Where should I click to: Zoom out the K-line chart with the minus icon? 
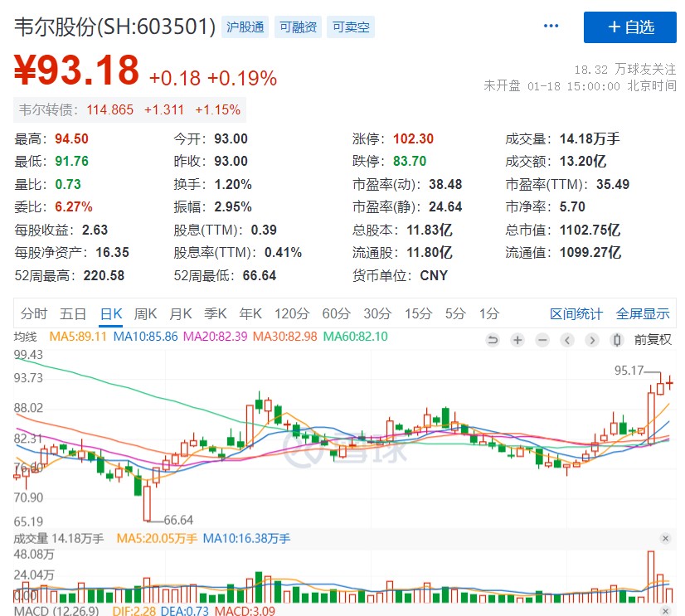coord(542,340)
